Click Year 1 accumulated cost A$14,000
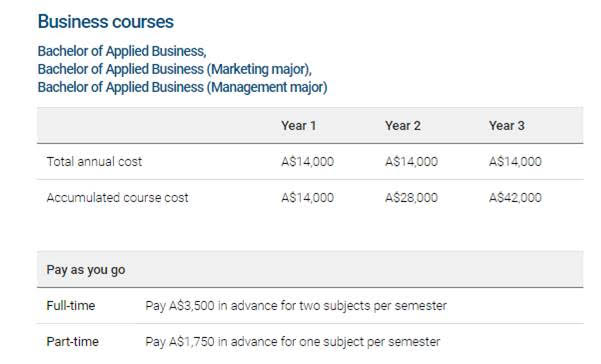Image resolution: width=601 pixels, height=364 pixels. (307, 198)
